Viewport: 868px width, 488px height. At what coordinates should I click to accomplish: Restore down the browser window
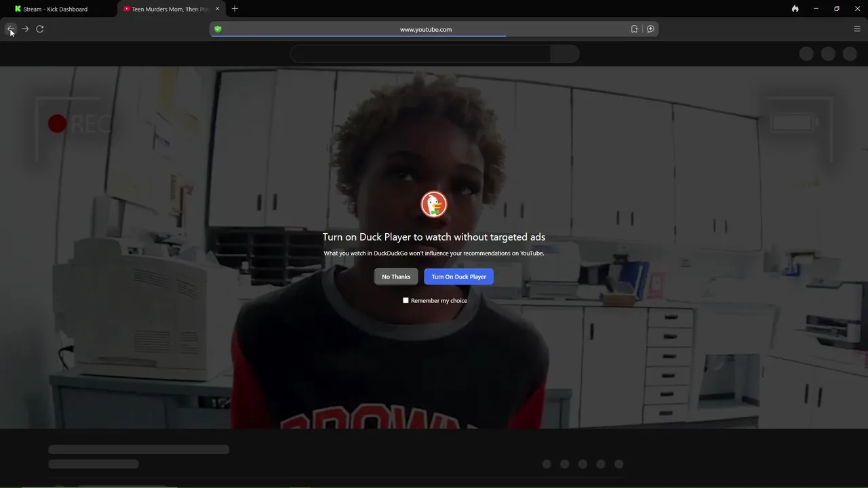coord(837,9)
